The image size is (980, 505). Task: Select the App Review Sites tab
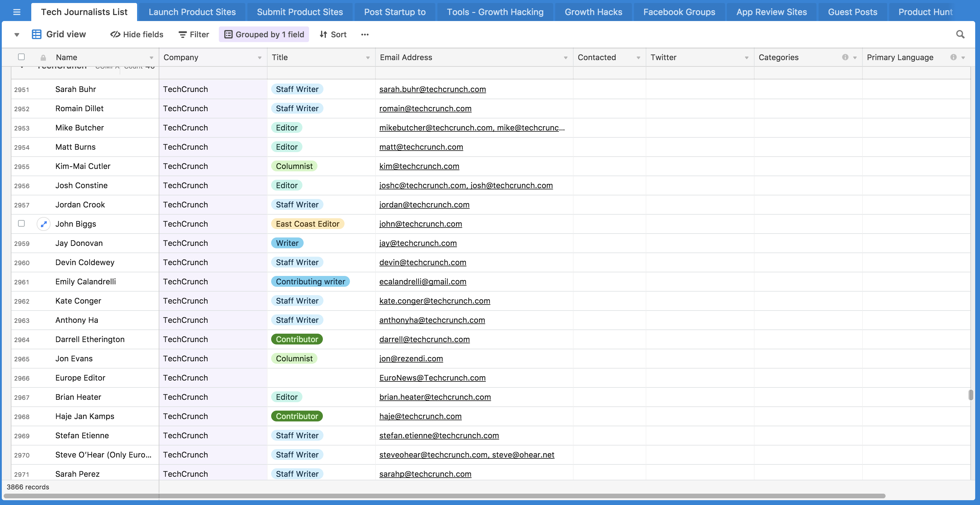(x=771, y=12)
